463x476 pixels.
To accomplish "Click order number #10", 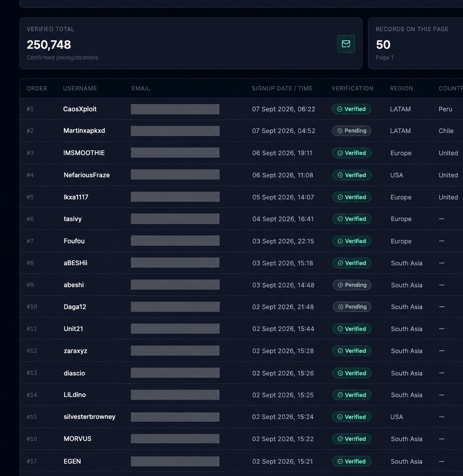I will tap(32, 307).
